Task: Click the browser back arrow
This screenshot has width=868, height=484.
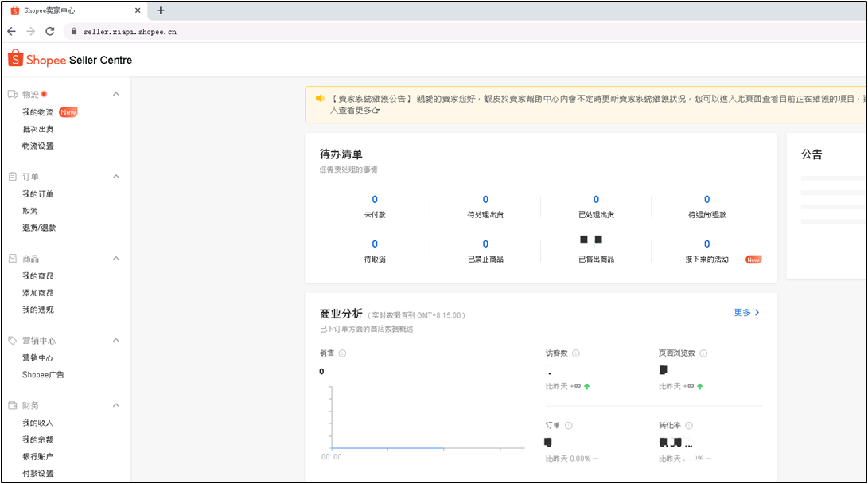Action: (11, 31)
